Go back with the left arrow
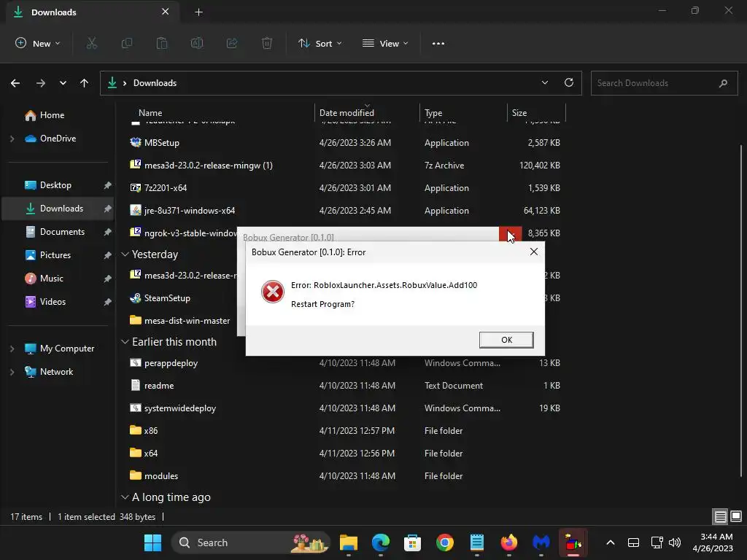Viewport: 747px width, 560px height. tap(15, 83)
